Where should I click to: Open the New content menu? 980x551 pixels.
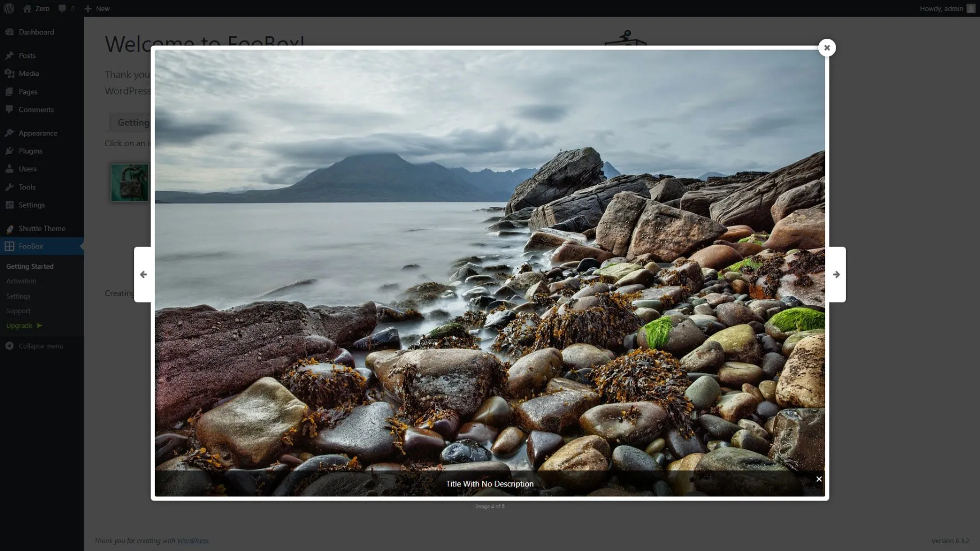[x=97, y=8]
